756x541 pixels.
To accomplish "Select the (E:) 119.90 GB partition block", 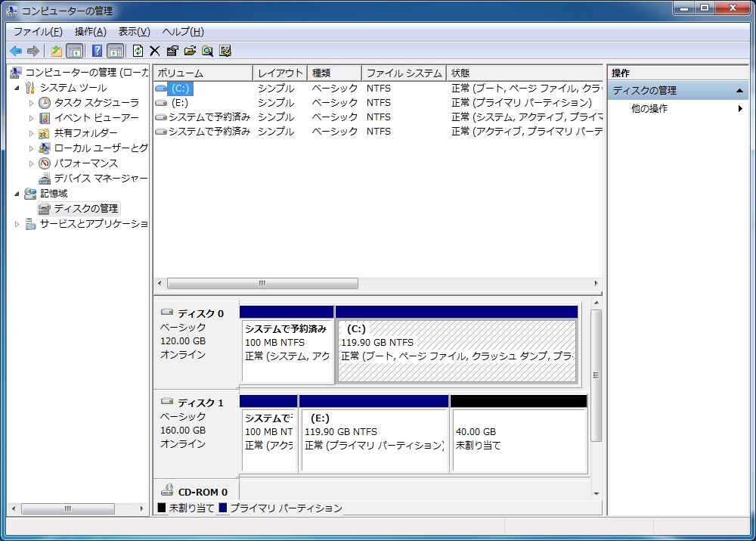I will 373,434.
